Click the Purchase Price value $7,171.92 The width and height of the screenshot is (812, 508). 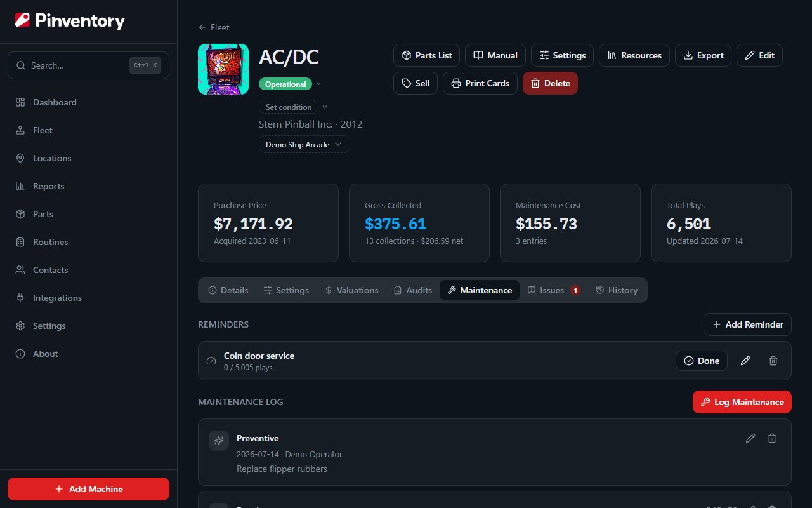(253, 224)
